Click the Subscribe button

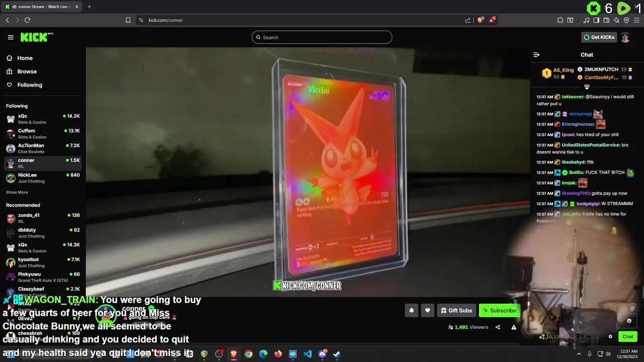click(x=500, y=311)
